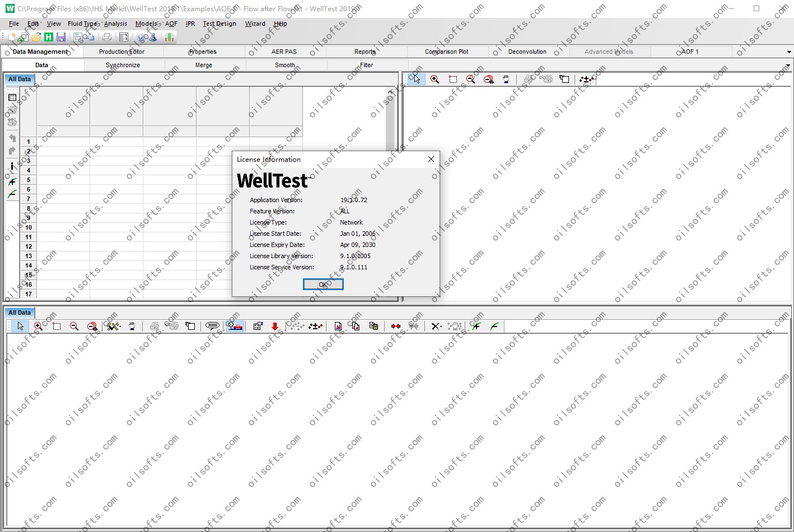Click the red-green bar chart toolbar icon

pyautogui.click(x=169, y=37)
